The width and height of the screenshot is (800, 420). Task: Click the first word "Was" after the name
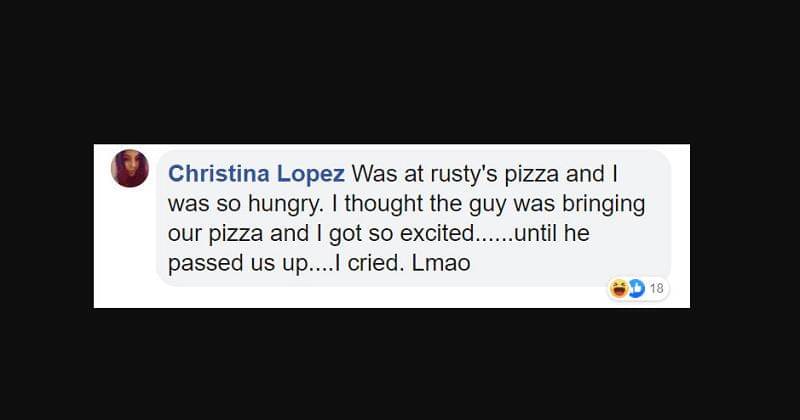tap(374, 174)
